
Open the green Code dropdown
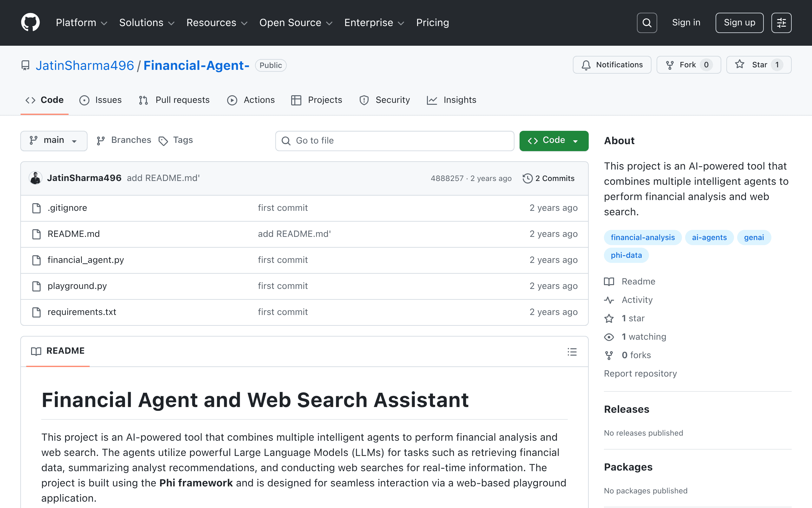coord(553,141)
